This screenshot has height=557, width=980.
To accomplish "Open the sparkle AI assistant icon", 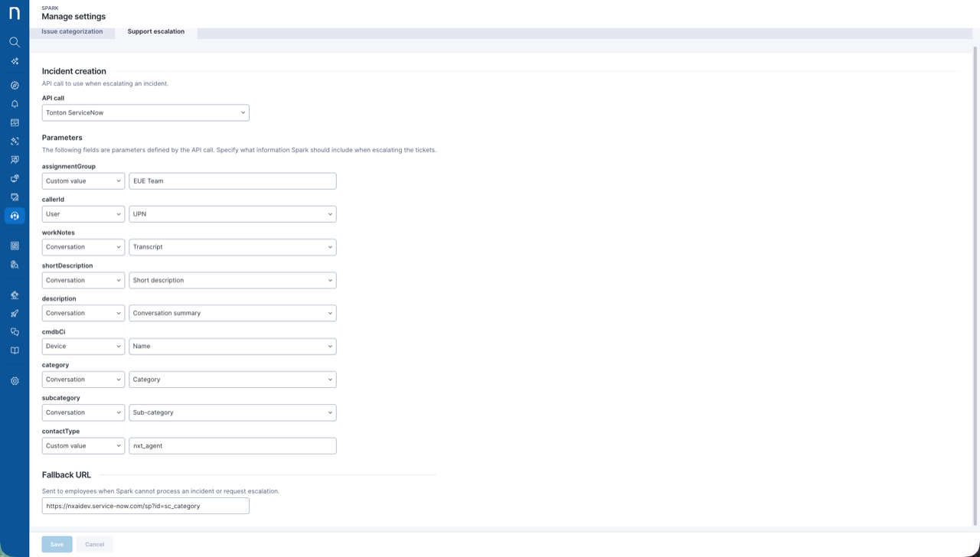I will (15, 61).
